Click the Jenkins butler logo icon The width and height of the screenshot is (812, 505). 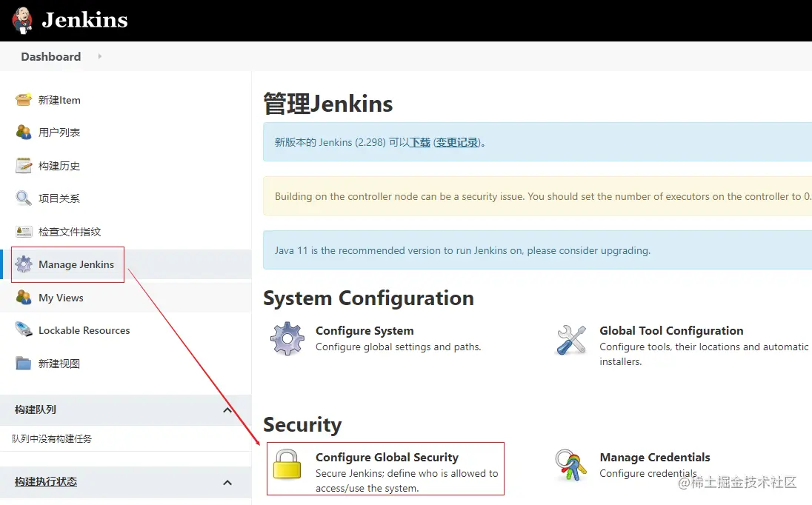22,20
